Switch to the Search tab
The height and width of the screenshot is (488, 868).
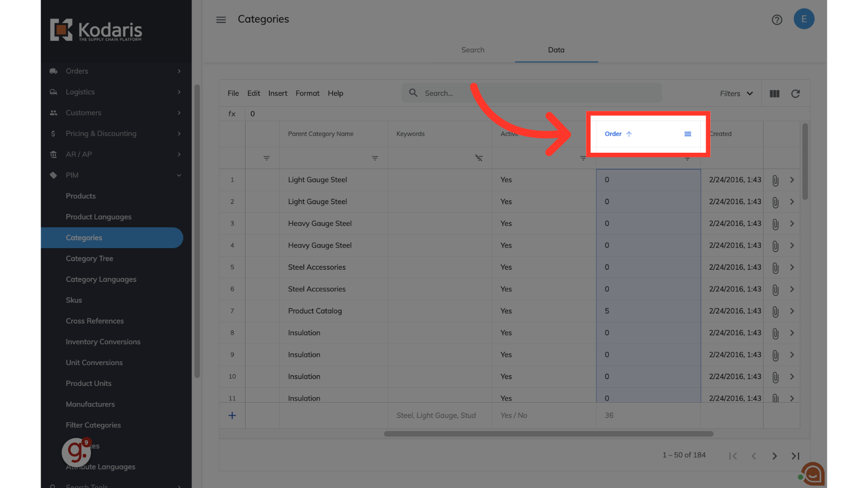pos(472,50)
